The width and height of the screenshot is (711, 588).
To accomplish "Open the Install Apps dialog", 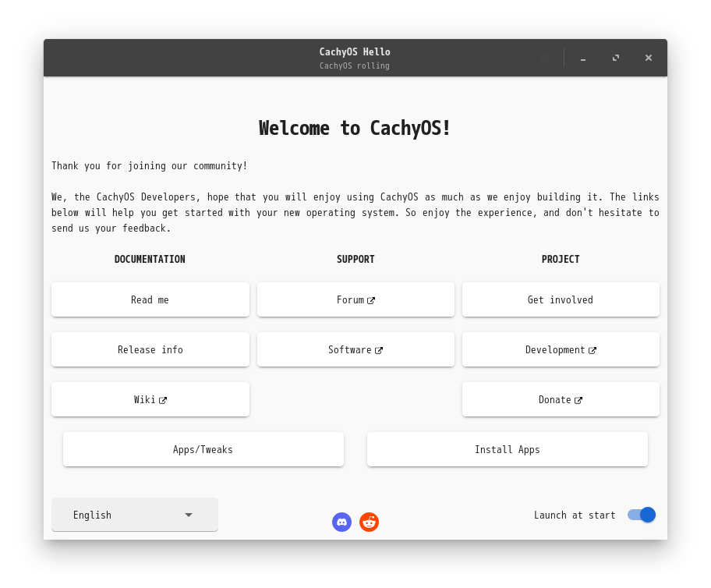I will (507, 449).
